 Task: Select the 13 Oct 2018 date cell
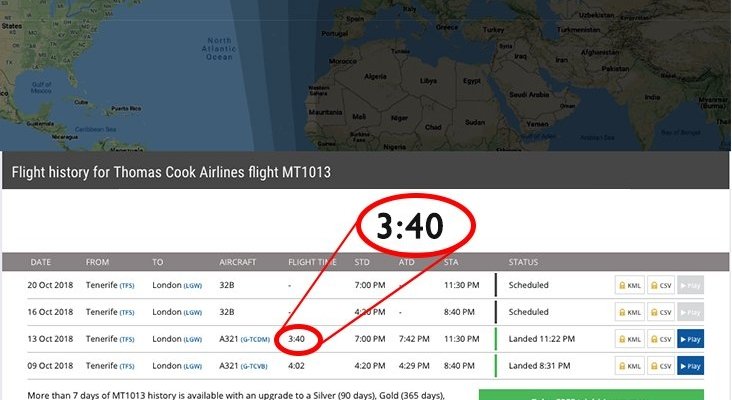[50, 339]
